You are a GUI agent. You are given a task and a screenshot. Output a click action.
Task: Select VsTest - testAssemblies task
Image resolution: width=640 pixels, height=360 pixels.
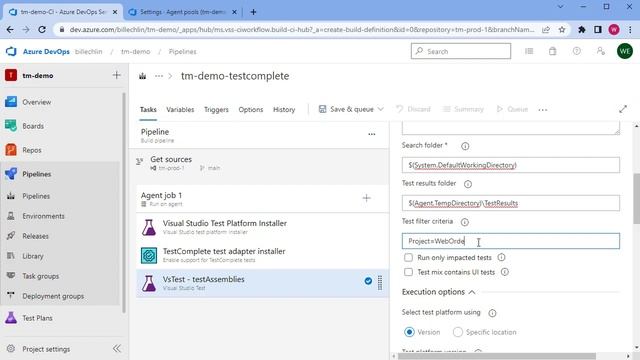click(x=262, y=283)
